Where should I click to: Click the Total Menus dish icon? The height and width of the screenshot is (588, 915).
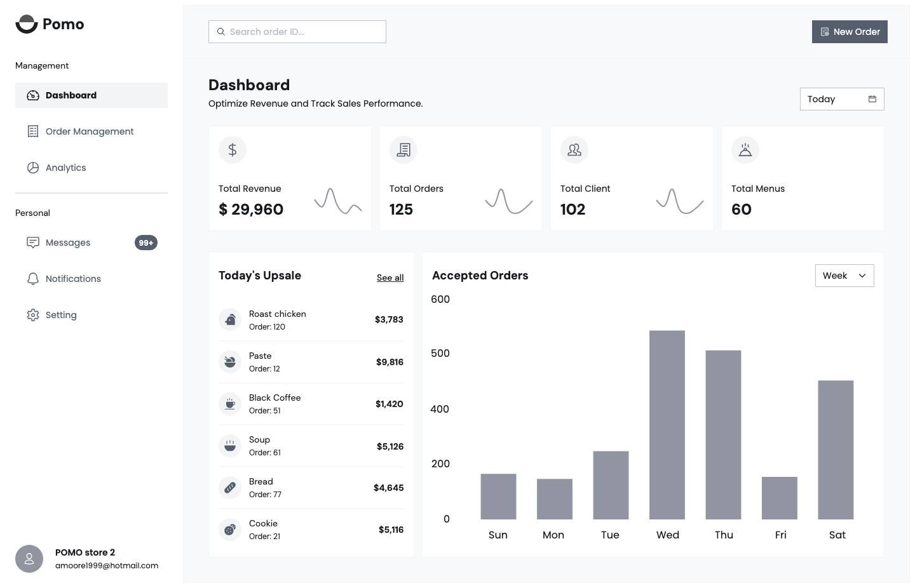click(745, 150)
